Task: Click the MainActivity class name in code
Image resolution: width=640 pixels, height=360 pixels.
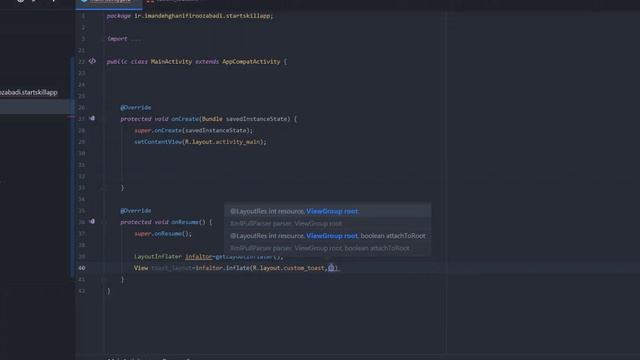Action: [x=171, y=62]
